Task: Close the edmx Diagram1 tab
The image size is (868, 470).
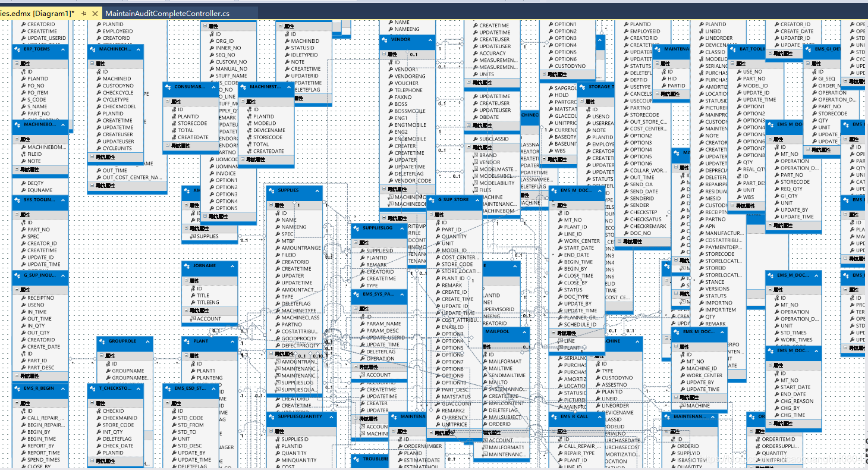Action: point(95,12)
